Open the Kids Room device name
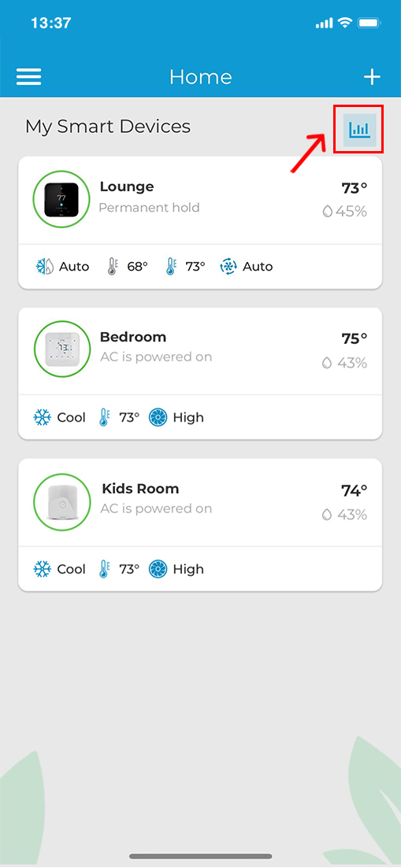Image resolution: width=401 pixels, height=868 pixels. 140,489
